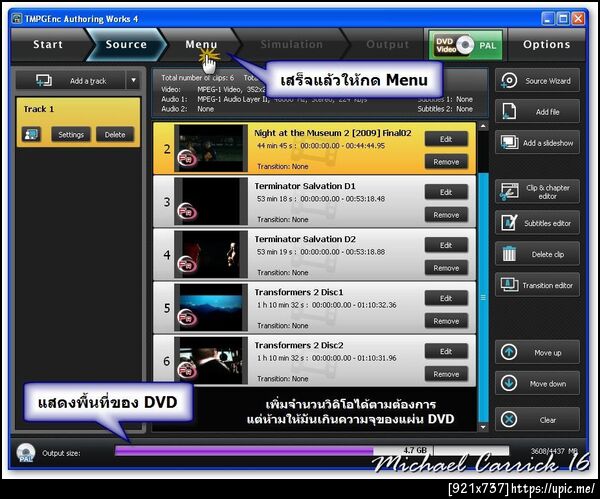Edit the Night at the Museum 2 clip
Image resolution: width=600 pixels, height=499 pixels.
[446, 139]
